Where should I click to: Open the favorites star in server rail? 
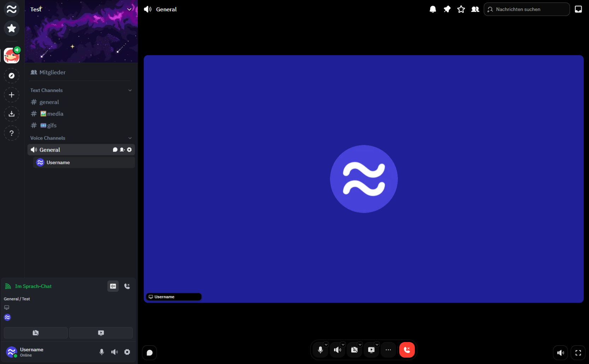point(12,28)
